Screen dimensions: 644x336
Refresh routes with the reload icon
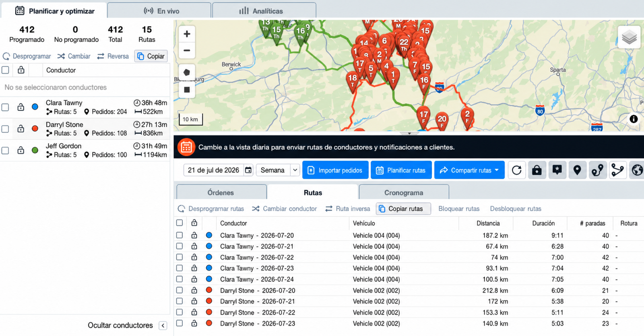tap(517, 170)
